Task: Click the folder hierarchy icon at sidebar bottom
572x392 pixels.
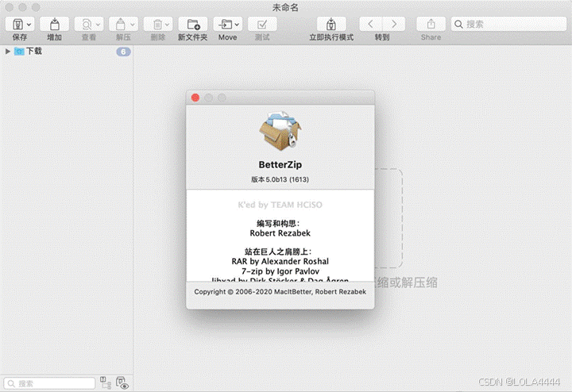Action: (x=106, y=382)
